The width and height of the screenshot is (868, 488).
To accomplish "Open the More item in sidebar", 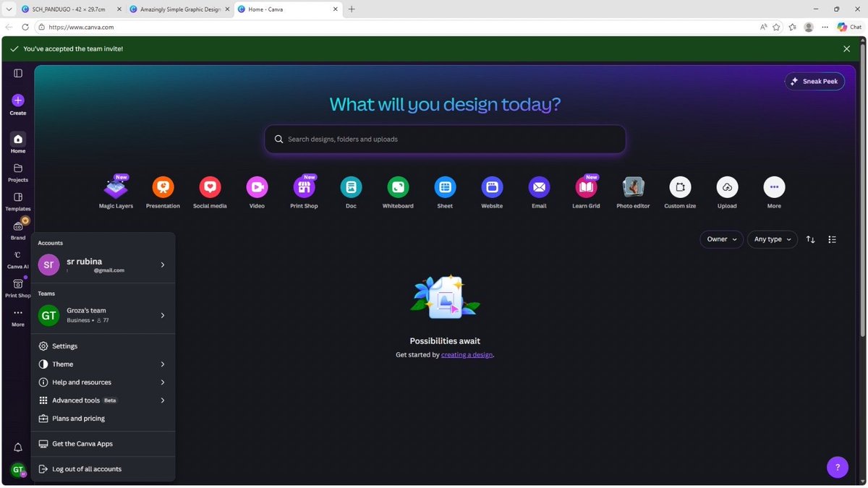I will pos(18,317).
